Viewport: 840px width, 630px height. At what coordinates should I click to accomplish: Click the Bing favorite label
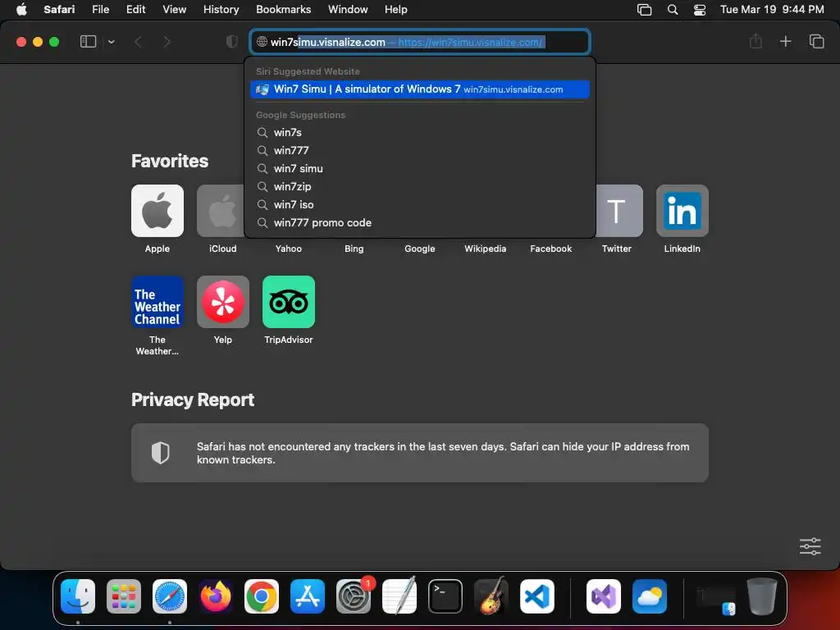[x=354, y=249]
